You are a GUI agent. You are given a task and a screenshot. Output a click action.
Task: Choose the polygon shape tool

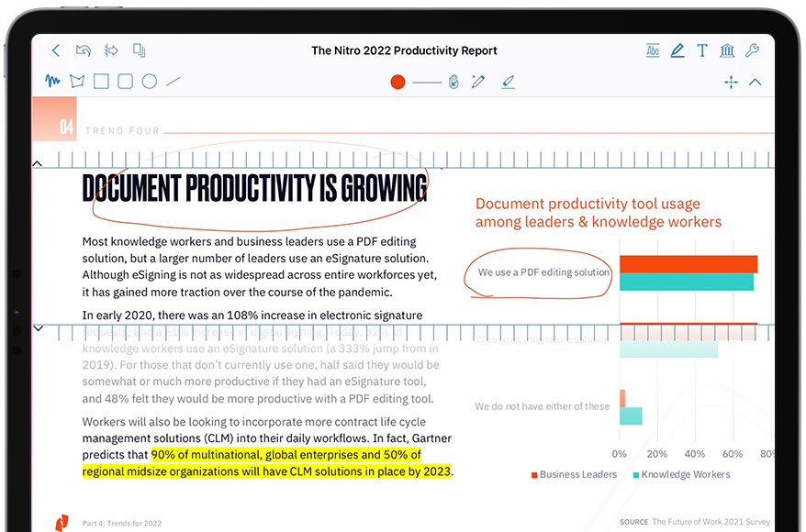(x=77, y=81)
